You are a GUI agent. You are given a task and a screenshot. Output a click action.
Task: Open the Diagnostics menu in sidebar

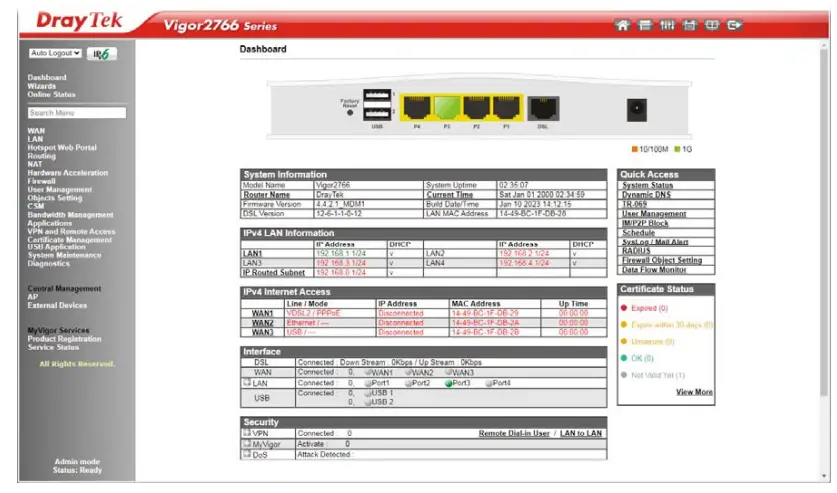(x=49, y=264)
